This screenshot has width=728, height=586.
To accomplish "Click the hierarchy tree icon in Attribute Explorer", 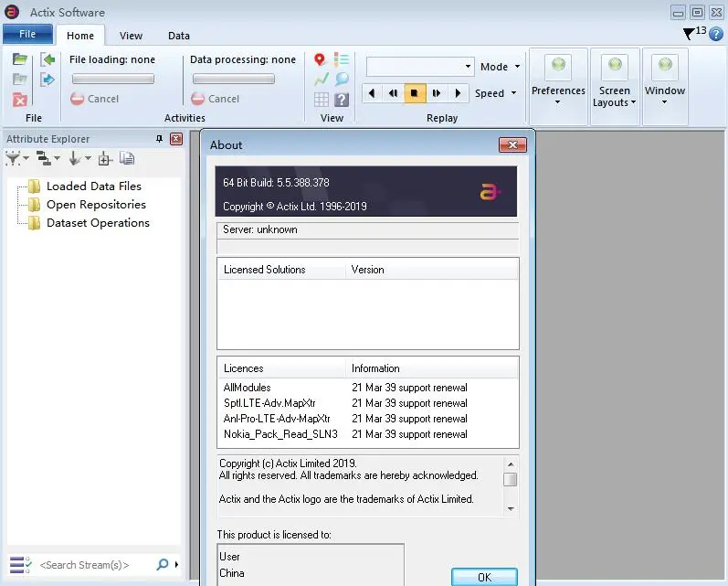I will [x=43, y=158].
